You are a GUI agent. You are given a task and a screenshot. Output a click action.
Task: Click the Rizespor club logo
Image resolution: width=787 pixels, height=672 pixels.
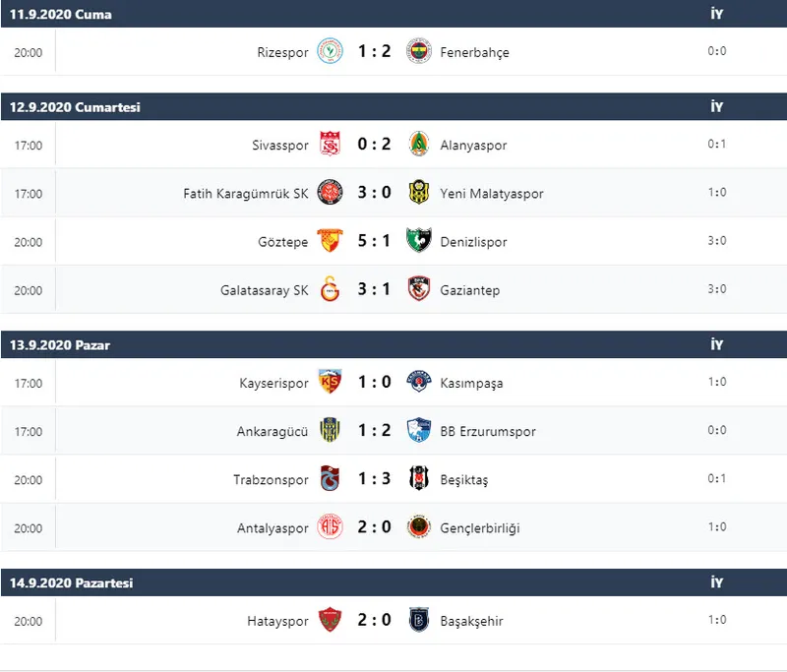(330, 52)
